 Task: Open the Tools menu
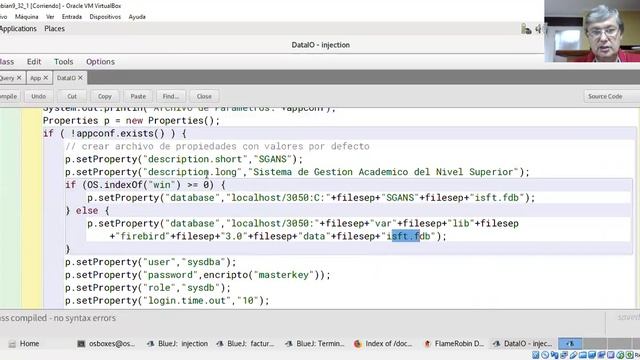coord(64,62)
